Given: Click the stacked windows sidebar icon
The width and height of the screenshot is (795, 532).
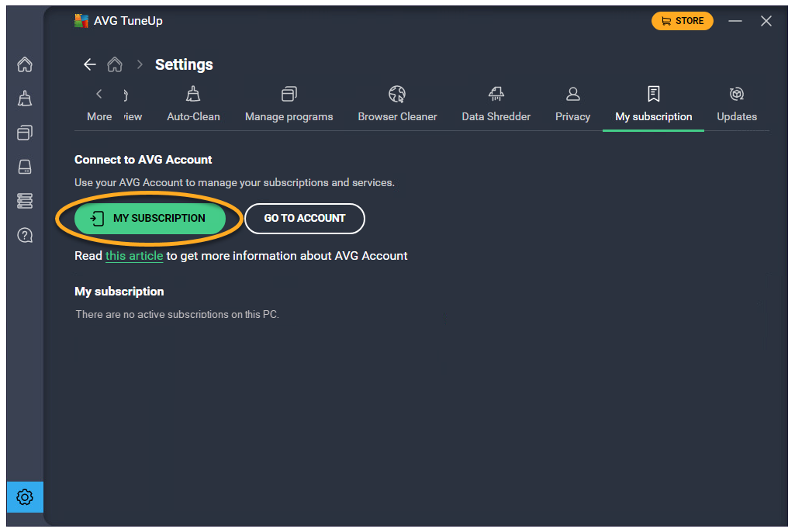Looking at the screenshot, I should click(25, 133).
